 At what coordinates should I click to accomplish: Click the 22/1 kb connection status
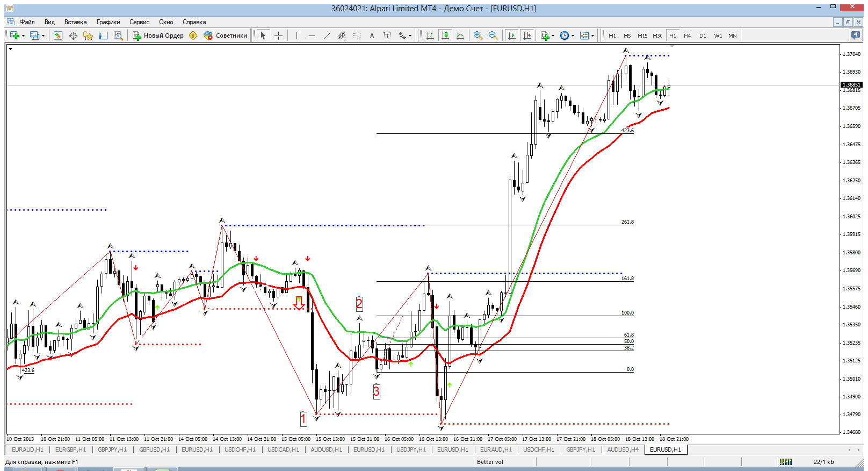[823, 462]
